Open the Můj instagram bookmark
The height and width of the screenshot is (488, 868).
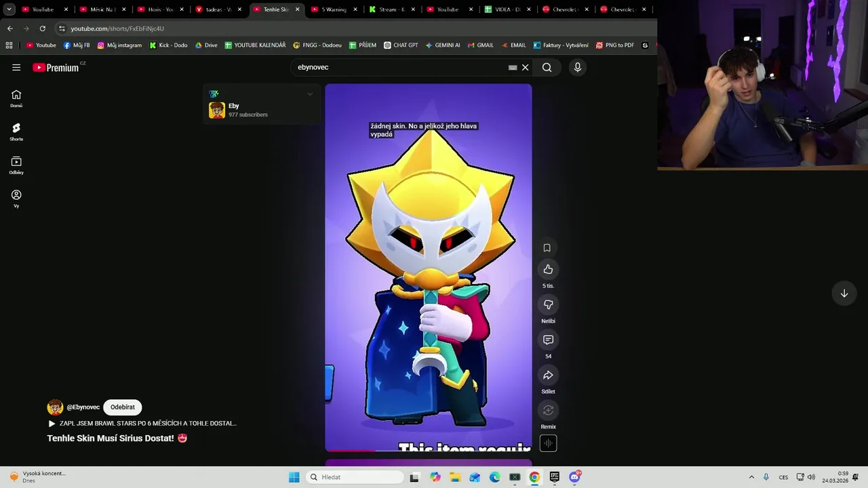pyautogui.click(x=119, y=45)
